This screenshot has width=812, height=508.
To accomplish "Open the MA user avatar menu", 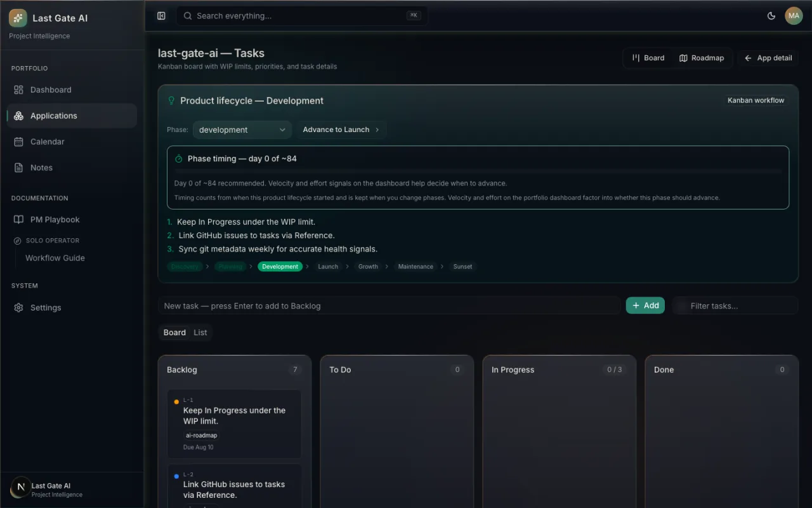I will 794,16.
